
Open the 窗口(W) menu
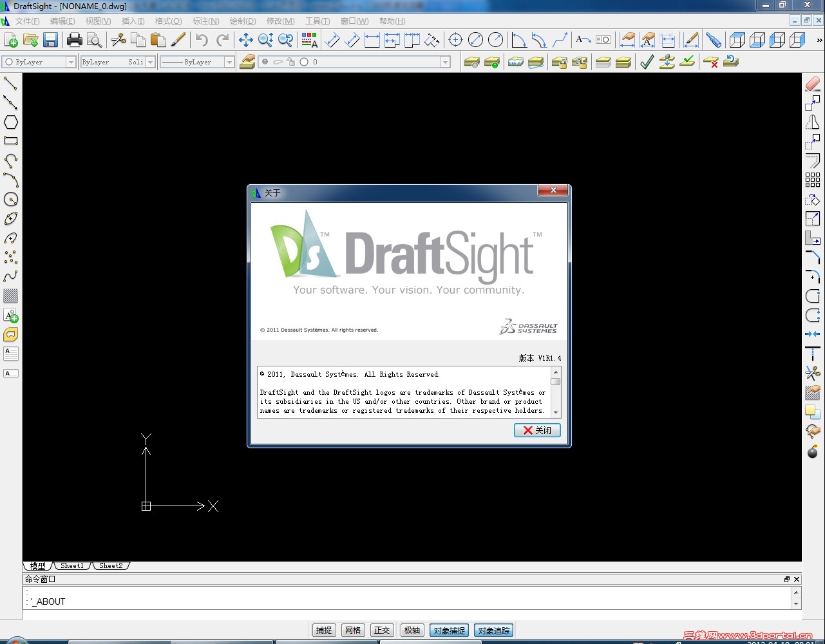click(354, 21)
